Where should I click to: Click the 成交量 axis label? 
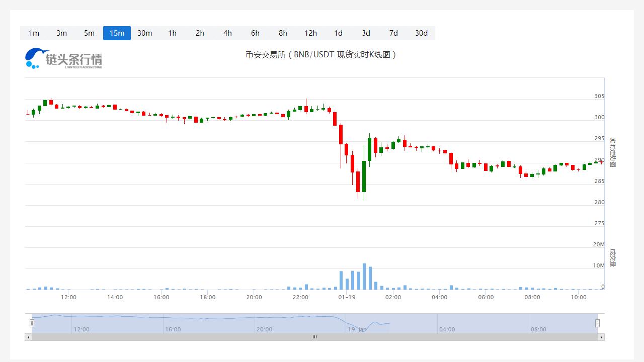612,257
